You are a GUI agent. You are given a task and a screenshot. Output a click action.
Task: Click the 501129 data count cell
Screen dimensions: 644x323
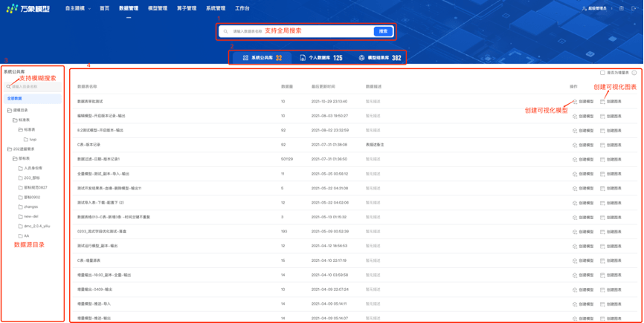pos(287,159)
